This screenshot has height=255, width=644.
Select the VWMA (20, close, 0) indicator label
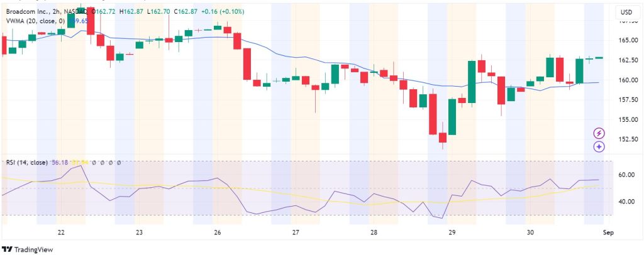[x=36, y=21]
